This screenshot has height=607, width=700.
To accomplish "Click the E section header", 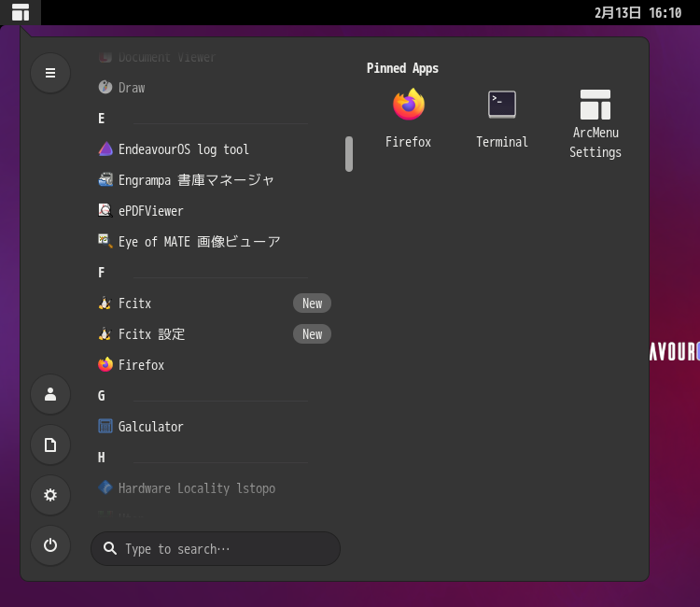I will (102, 119).
